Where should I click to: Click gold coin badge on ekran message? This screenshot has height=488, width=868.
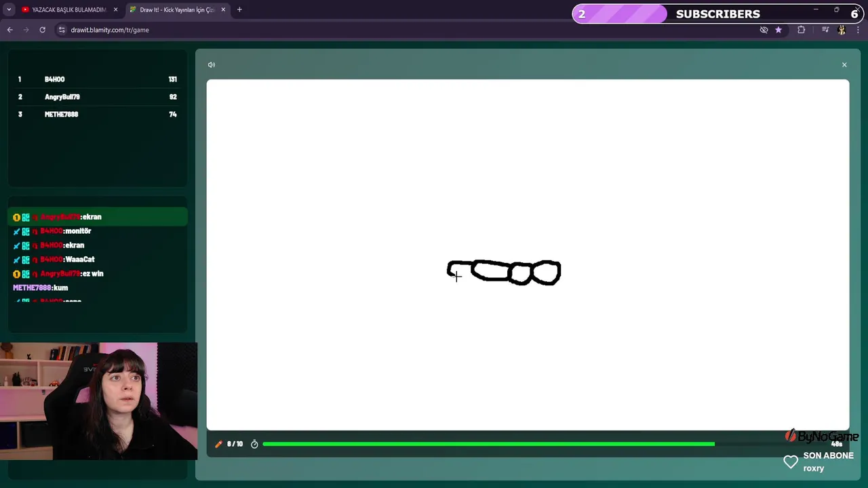16,218
